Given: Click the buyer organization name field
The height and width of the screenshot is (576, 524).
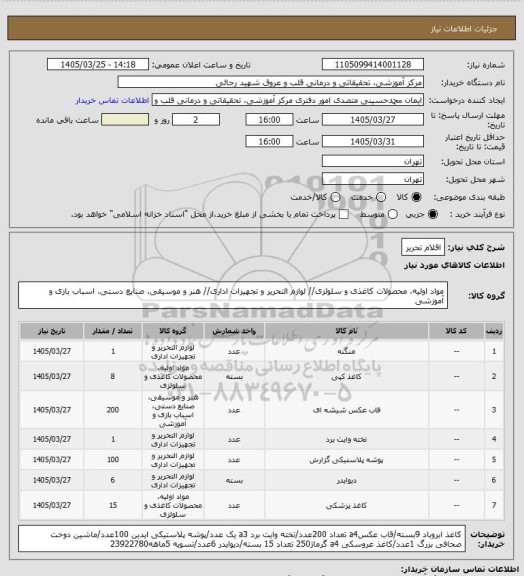Looking at the screenshot, I should click(270, 82).
